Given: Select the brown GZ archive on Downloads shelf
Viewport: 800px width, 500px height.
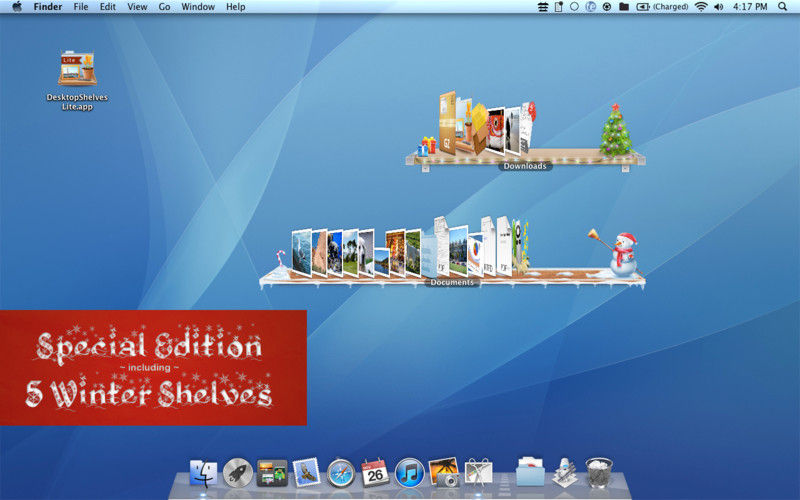Looking at the screenshot, I should (x=447, y=123).
